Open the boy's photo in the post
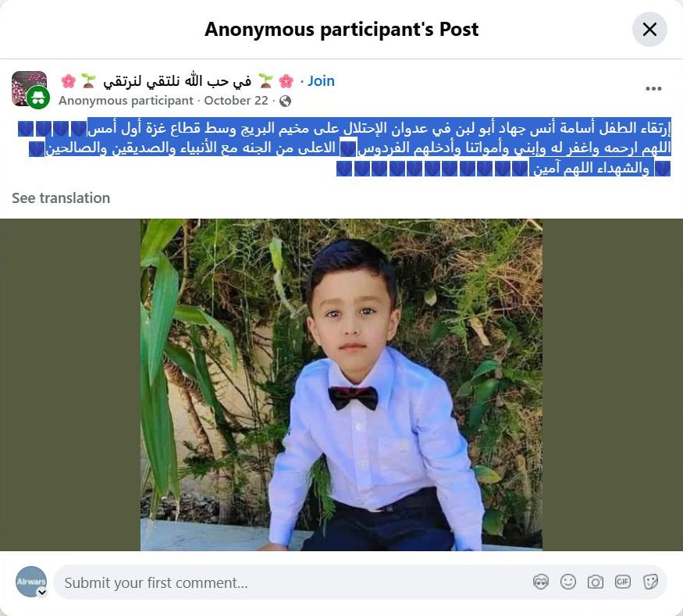 point(341,385)
